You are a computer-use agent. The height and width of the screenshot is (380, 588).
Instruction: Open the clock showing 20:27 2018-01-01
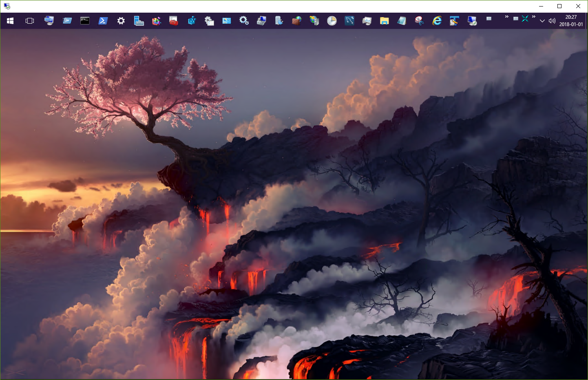click(x=571, y=21)
